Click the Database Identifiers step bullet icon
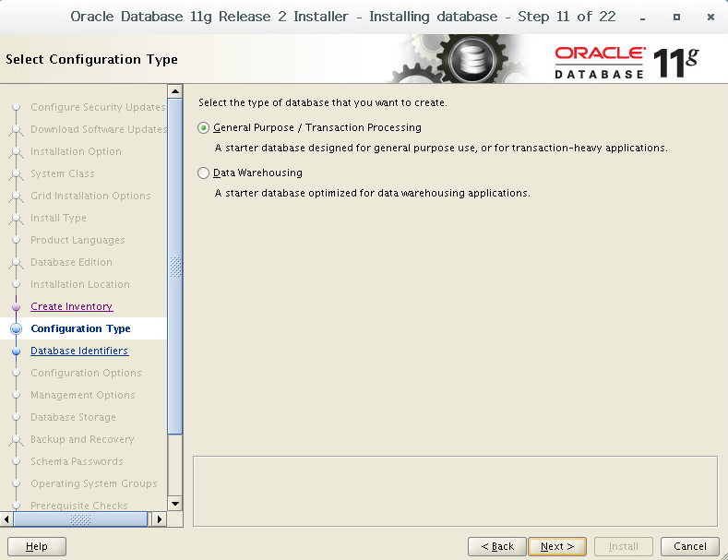The height and width of the screenshot is (560, 728). pyautogui.click(x=17, y=351)
